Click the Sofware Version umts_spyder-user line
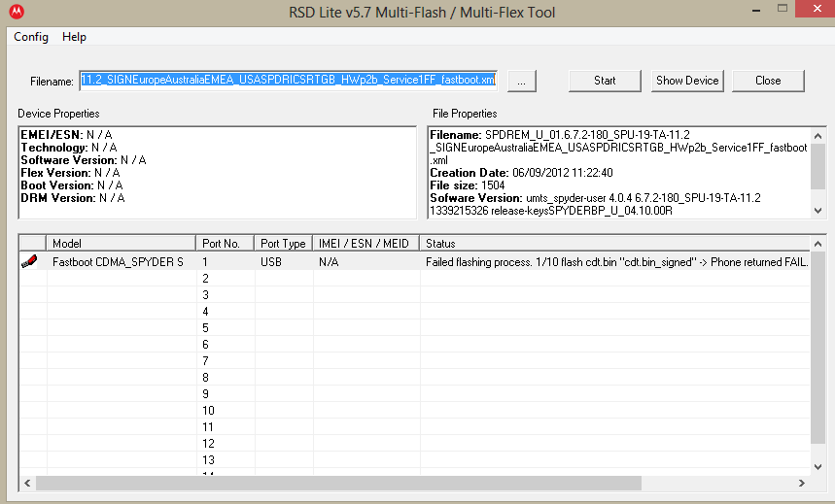The height and width of the screenshot is (504, 835). (595, 198)
